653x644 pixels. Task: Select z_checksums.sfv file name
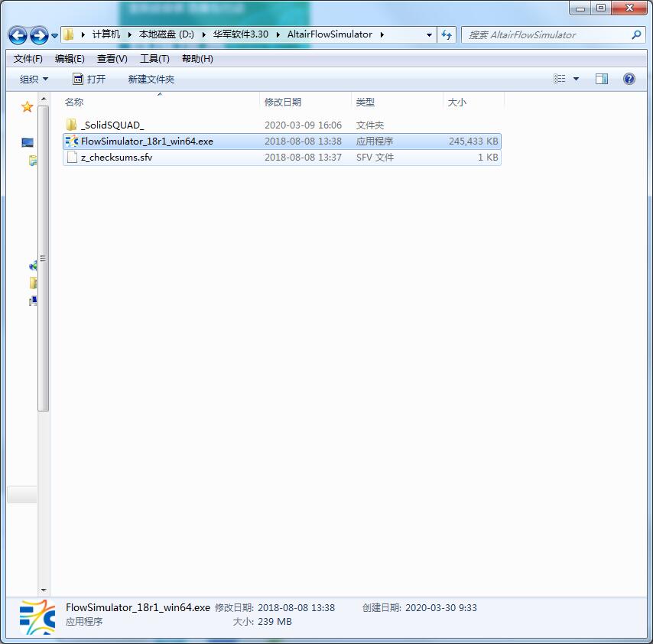tap(116, 157)
